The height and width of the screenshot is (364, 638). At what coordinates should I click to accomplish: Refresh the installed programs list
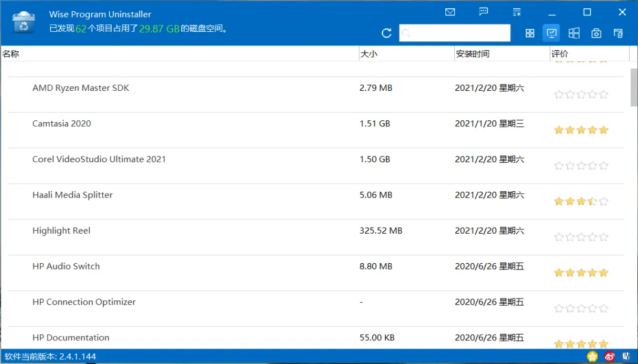(386, 33)
